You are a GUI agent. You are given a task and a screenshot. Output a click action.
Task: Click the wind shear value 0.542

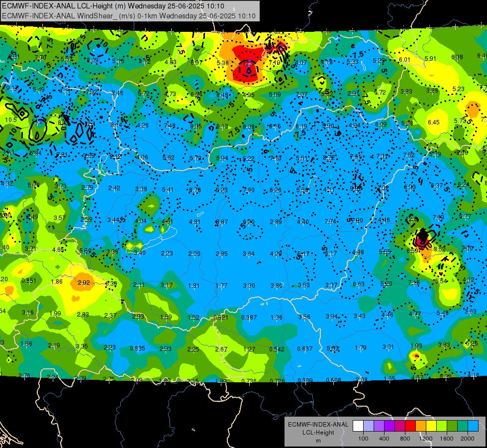[x=277, y=349]
